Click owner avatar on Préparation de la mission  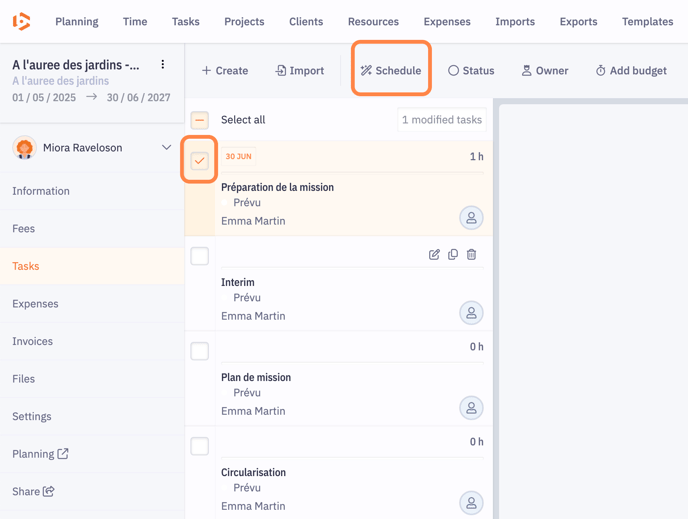pos(471,218)
